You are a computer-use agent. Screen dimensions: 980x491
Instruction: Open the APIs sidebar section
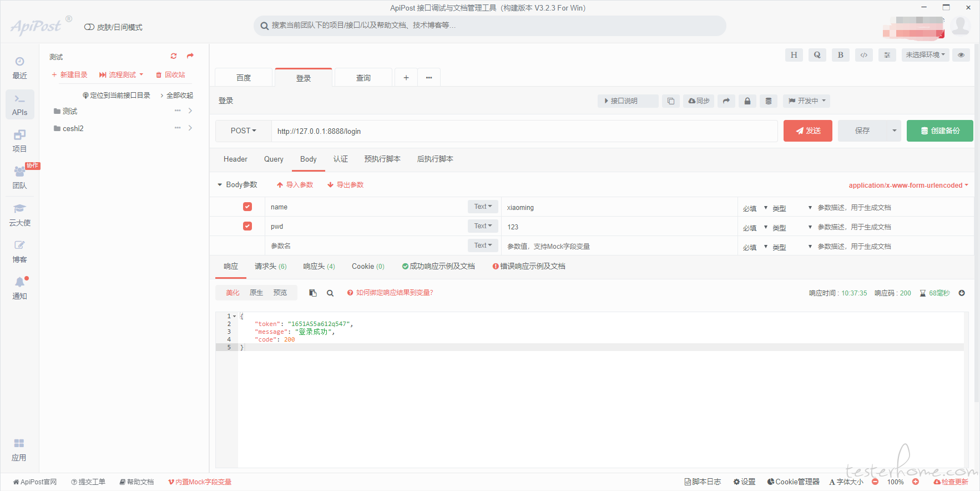[x=20, y=104]
